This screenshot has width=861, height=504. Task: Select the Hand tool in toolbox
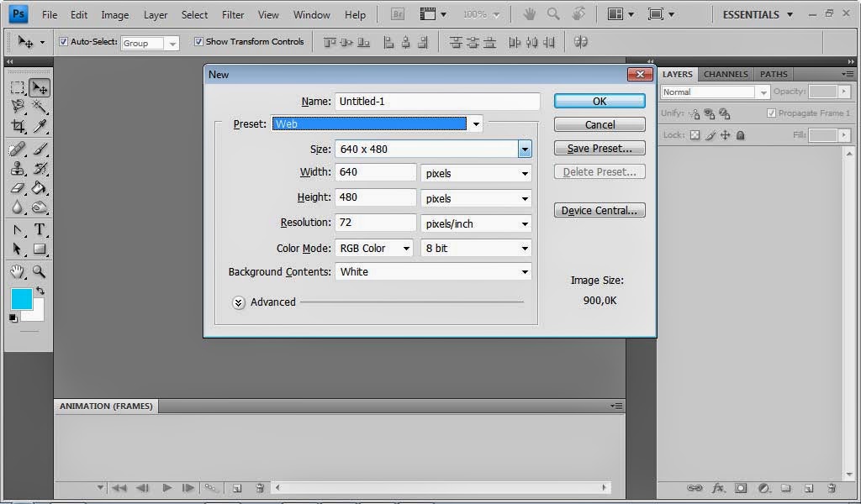18,271
